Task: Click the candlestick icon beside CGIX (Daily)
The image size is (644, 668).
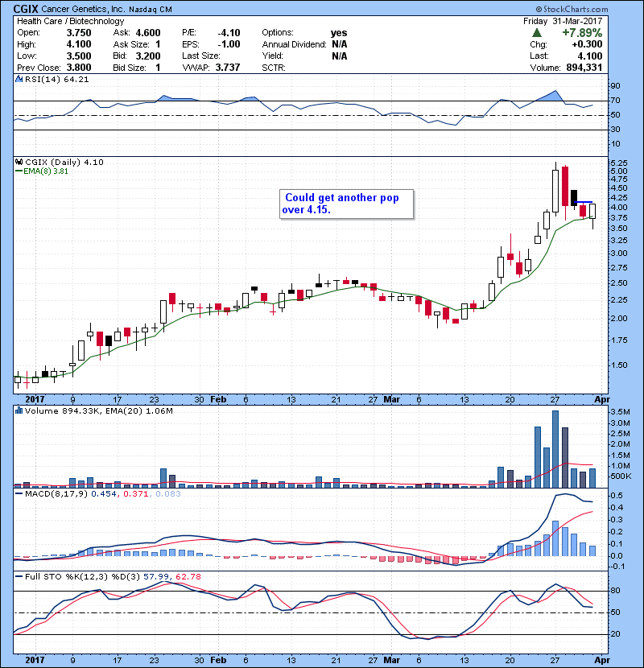Action: 19,162
